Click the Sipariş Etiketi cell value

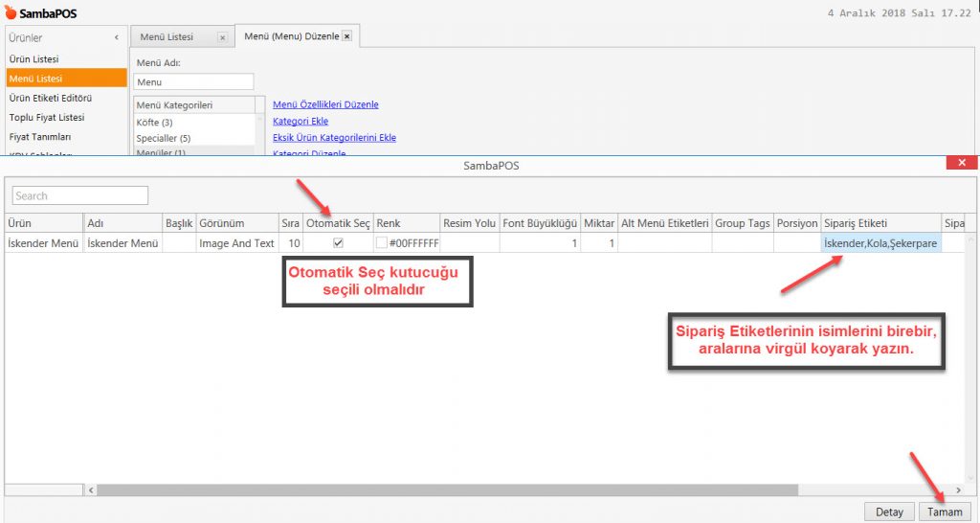point(880,243)
